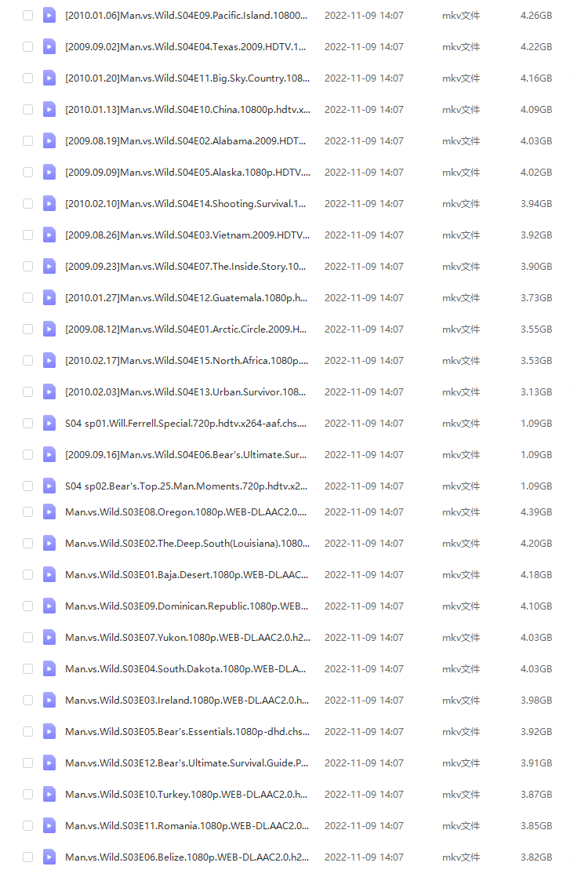Click video icon of S04E01 Arctic Circle
588x870 pixels.
49,329
